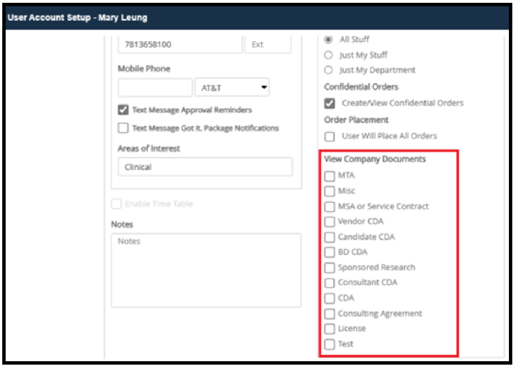The width and height of the screenshot is (514, 368).
Task: Click the View Company Documents heading
Action: click(x=375, y=159)
